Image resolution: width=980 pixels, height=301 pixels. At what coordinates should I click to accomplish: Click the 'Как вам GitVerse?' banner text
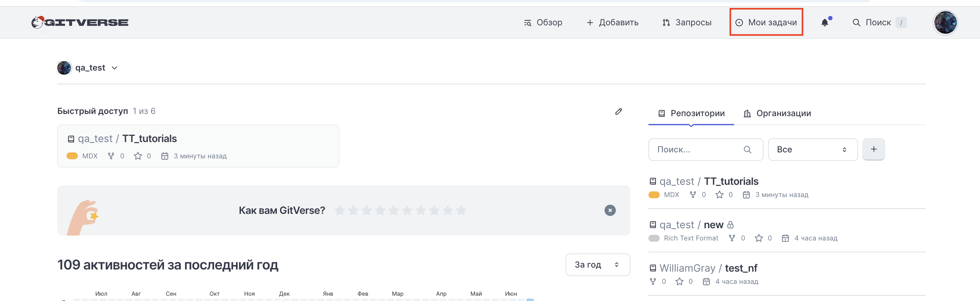click(x=282, y=210)
